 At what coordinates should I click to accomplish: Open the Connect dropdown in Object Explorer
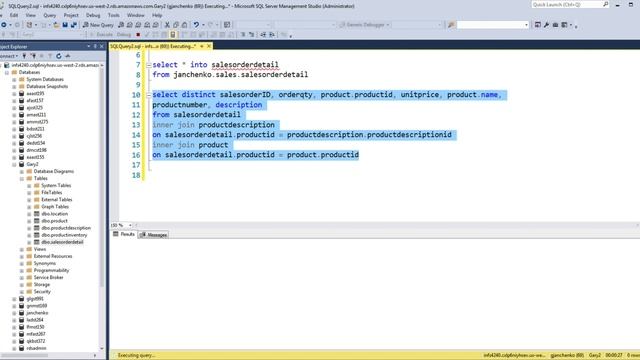pos(9,56)
